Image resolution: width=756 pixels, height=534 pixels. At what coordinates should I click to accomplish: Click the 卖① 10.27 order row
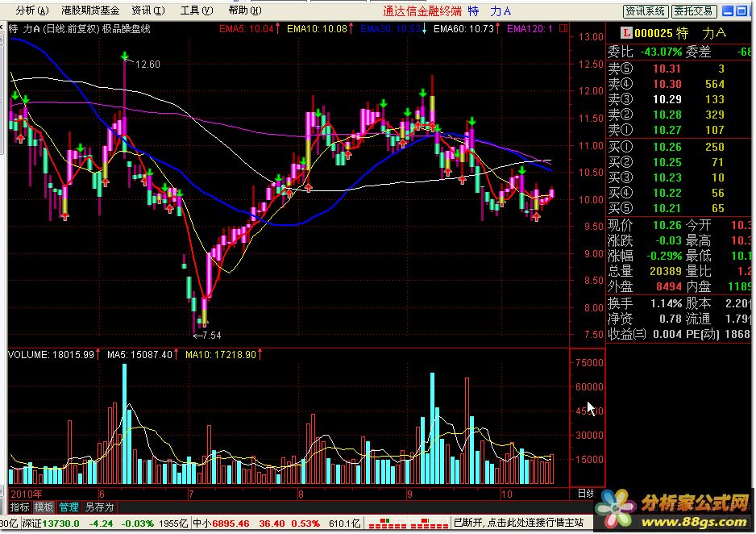679,130
